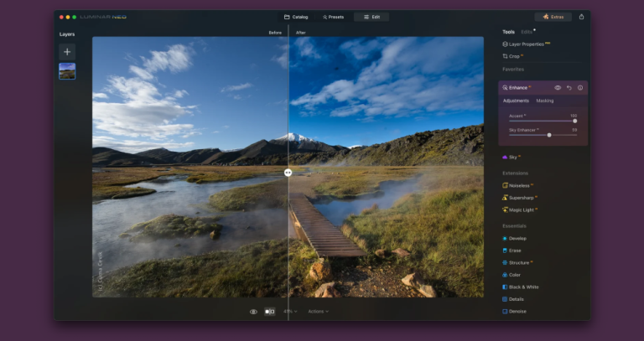Expand the Denoise tool
644x341 pixels.
coord(514,312)
